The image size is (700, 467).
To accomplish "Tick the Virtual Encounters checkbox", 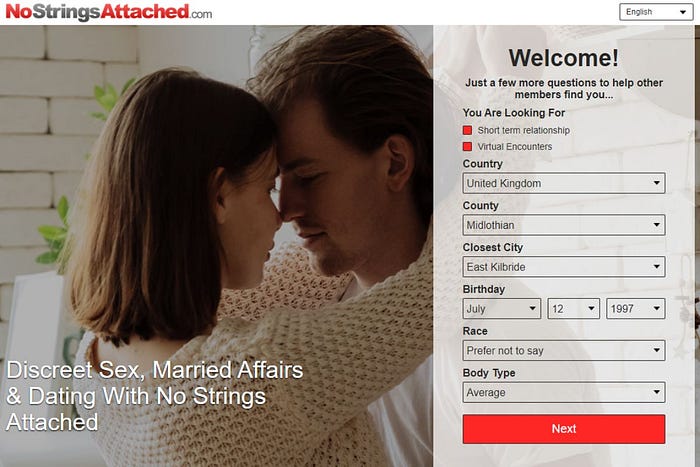I will pyautogui.click(x=467, y=146).
